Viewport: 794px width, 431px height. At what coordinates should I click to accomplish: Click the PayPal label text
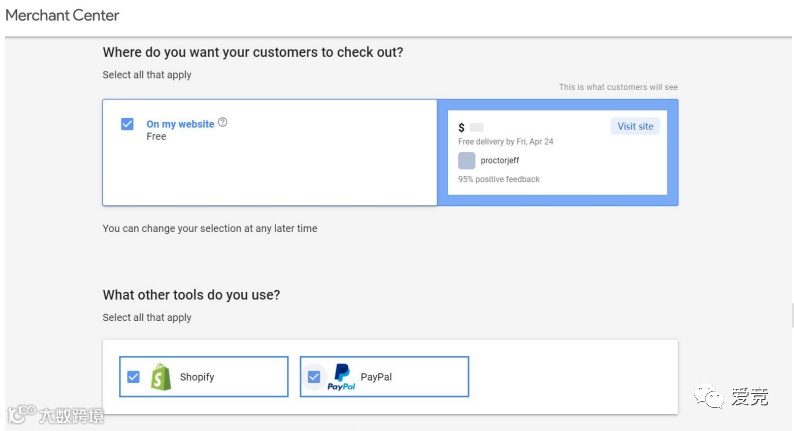point(376,377)
